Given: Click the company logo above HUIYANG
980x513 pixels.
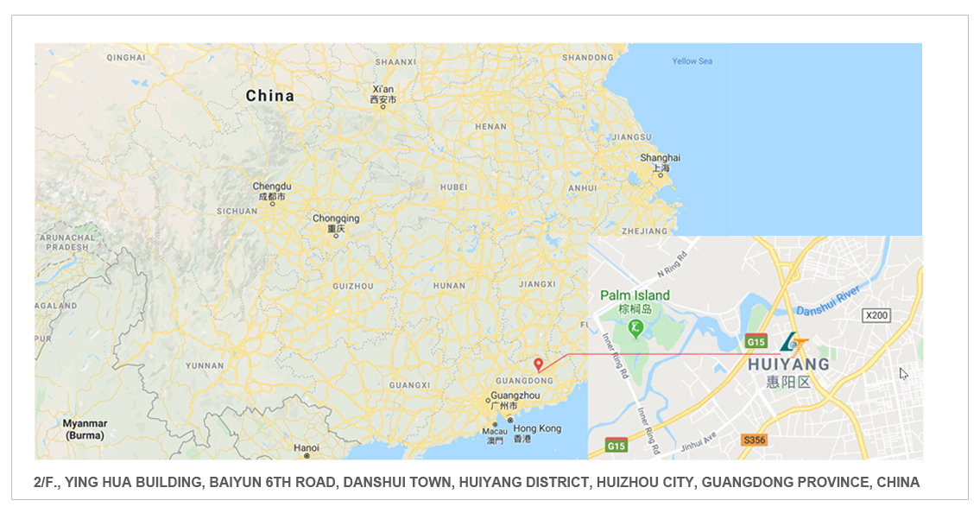Looking at the screenshot, I should click(794, 342).
